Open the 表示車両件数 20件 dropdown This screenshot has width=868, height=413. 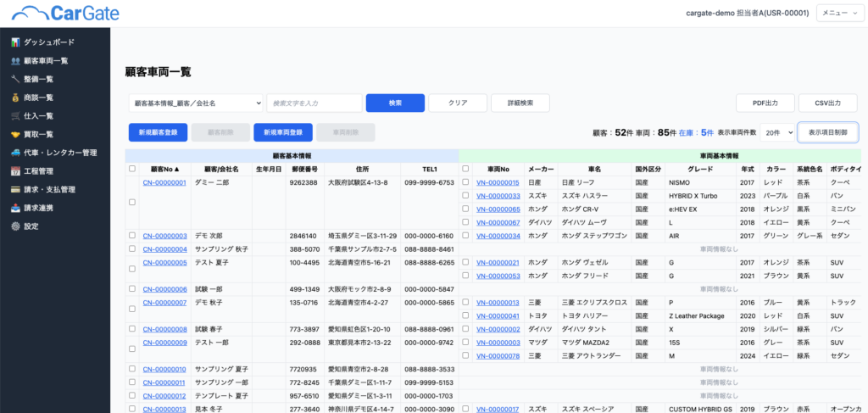click(x=777, y=132)
